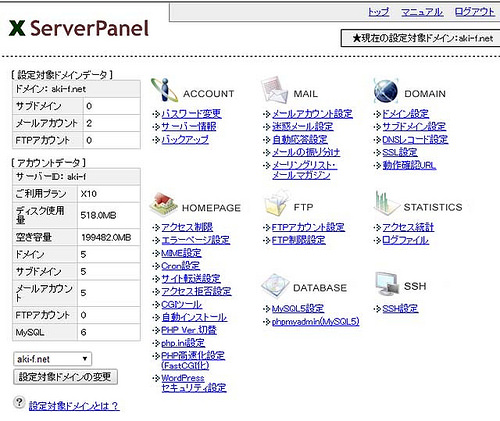Open php.ini設定 link

pos(183,343)
